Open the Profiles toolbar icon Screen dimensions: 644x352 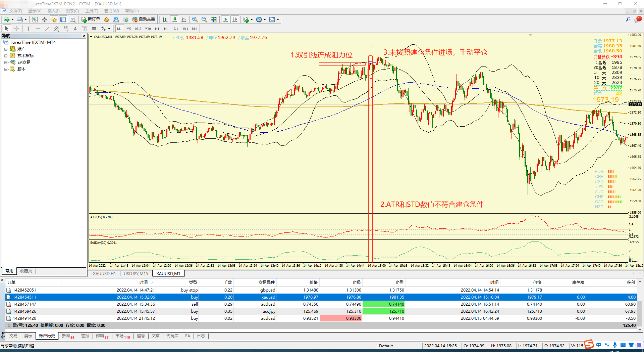(20, 19)
